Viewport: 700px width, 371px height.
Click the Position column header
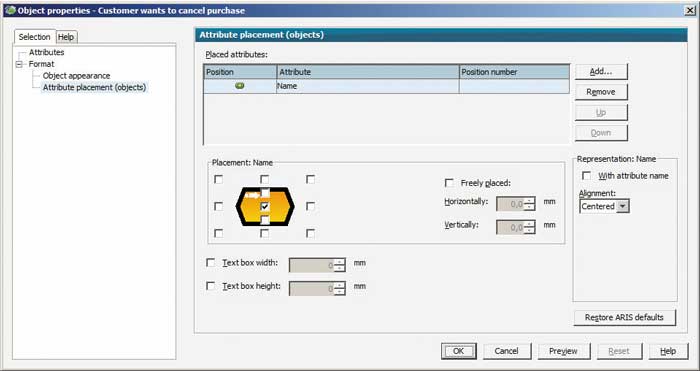click(x=240, y=72)
